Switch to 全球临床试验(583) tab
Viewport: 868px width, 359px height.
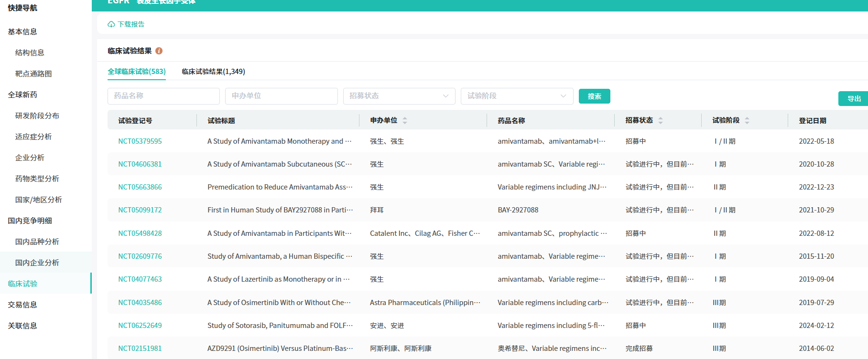click(137, 72)
